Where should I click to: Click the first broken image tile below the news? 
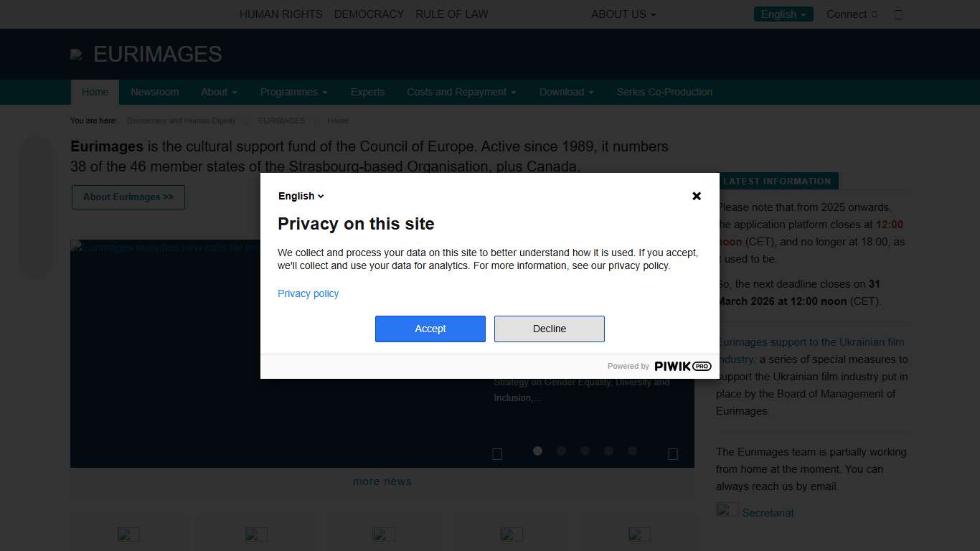pos(128,534)
